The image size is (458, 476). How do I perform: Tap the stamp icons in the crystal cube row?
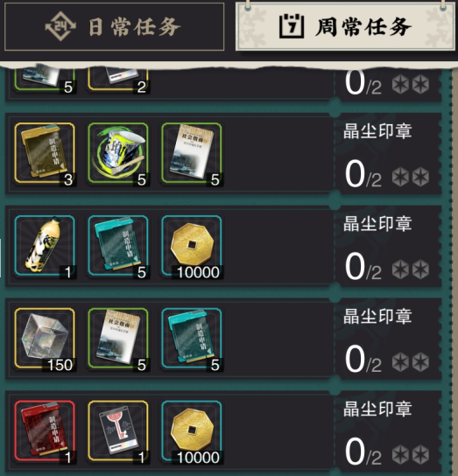click(411, 362)
